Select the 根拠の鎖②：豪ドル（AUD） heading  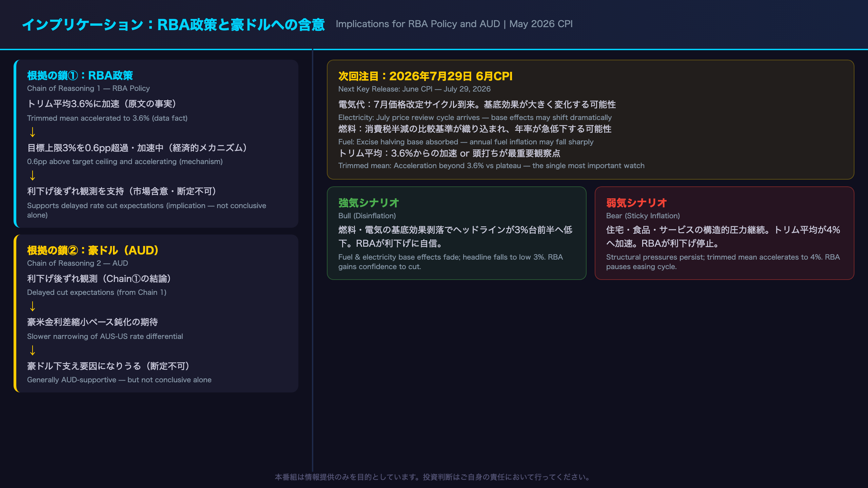click(93, 250)
